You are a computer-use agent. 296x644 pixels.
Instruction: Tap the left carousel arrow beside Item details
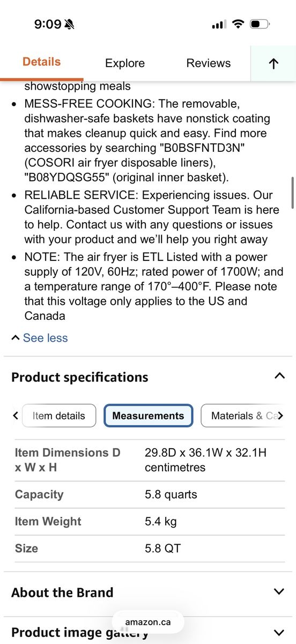[x=16, y=415]
